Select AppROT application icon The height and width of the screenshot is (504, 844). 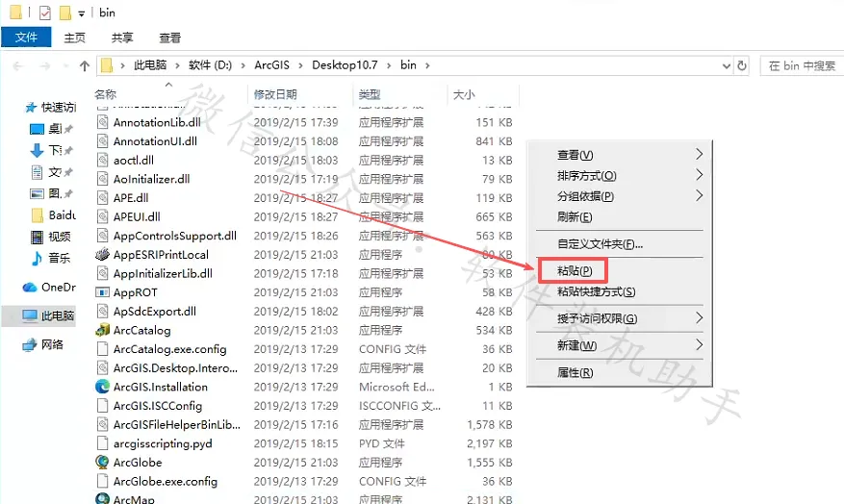102,292
